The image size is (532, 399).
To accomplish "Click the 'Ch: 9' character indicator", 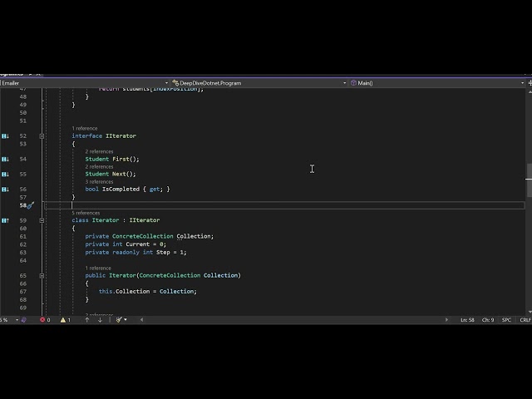I will pyautogui.click(x=488, y=319).
